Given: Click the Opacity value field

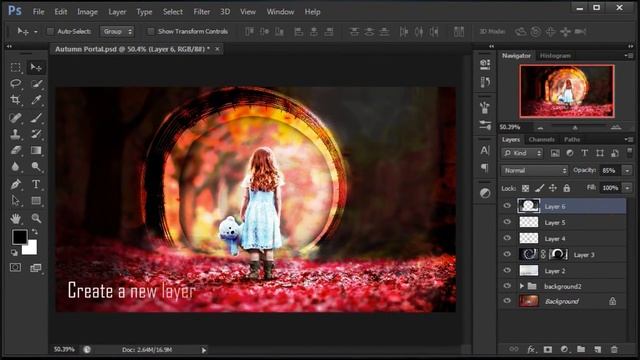Looking at the screenshot, I should [609, 171].
